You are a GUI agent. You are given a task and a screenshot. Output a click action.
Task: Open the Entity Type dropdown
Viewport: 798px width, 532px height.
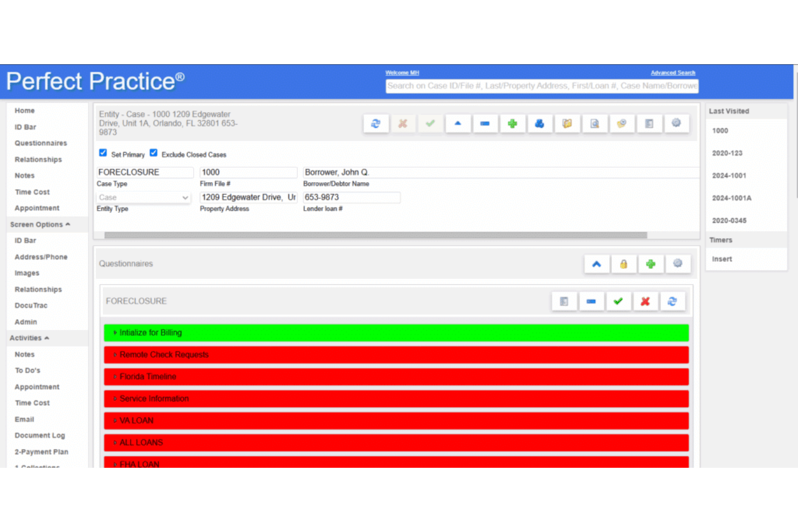click(143, 198)
